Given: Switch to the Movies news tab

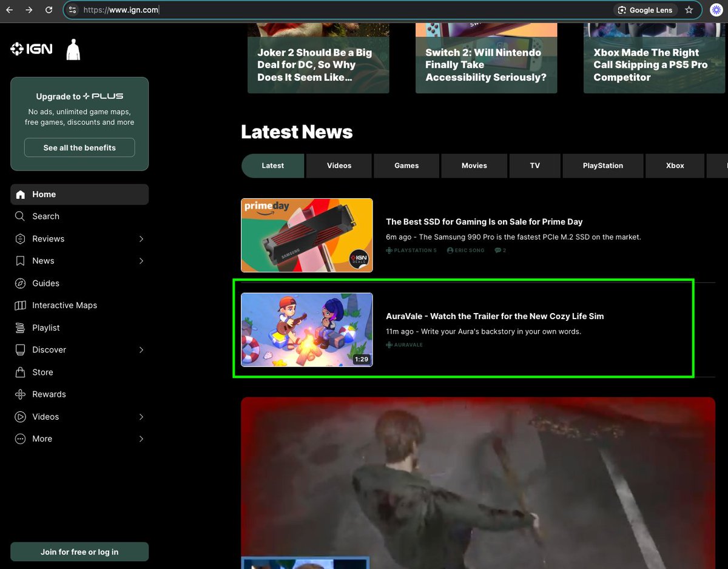Looking at the screenshot, I should tap(474, 166).
